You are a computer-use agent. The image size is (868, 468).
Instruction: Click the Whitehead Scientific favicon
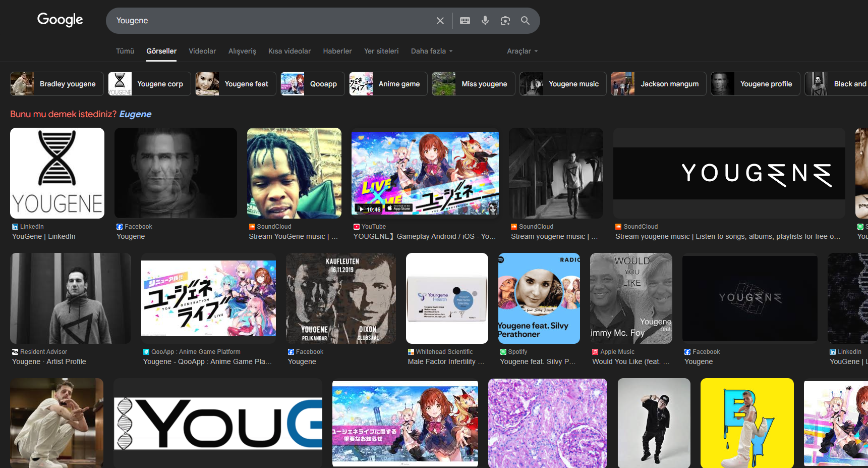[x=411, y=352]
